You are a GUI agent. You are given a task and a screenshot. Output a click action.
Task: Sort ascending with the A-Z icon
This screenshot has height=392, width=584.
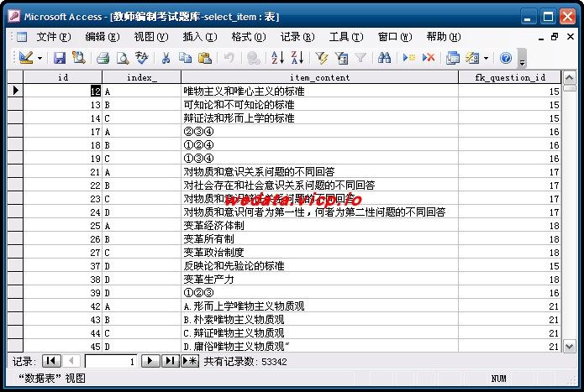pyautogui.click(x=277, y=58)
